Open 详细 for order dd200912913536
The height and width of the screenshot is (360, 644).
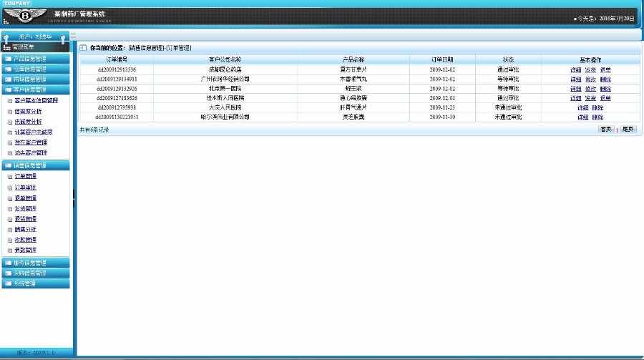575,70
